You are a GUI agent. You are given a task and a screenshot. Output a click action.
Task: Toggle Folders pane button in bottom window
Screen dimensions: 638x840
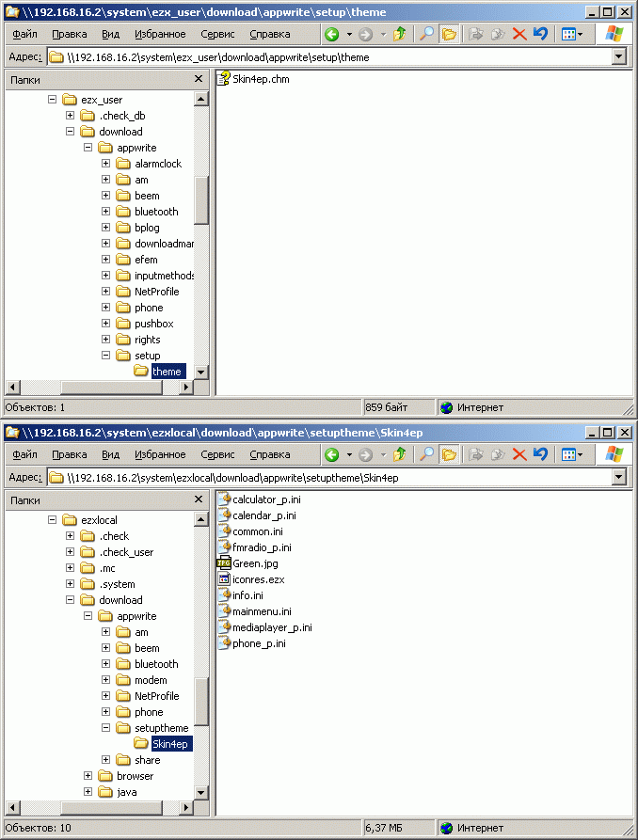449,455
